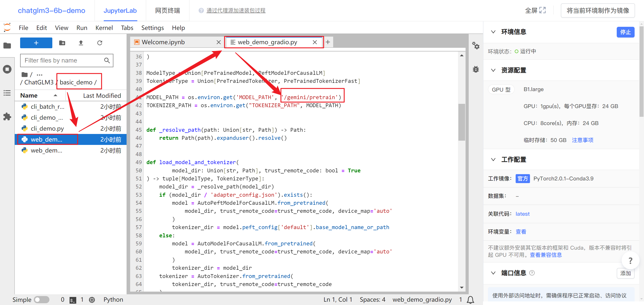Click the editor vertical scrollbar thumb

462,122
